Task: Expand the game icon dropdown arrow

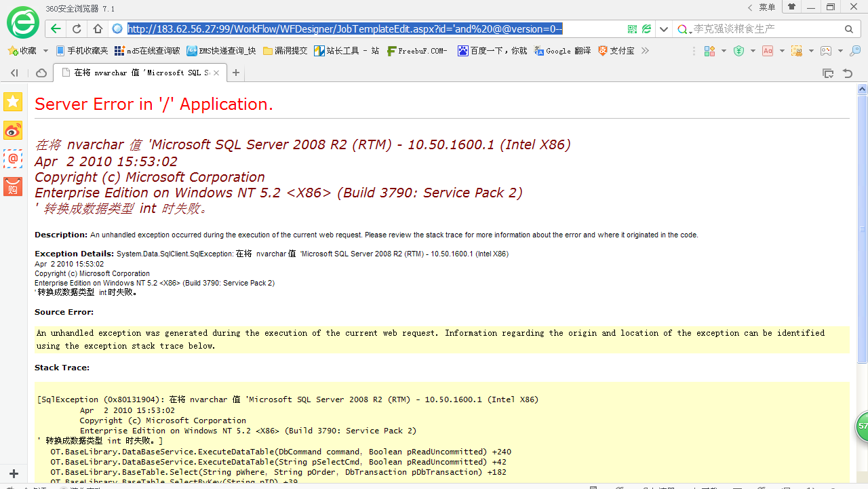Action: (840, 51)
